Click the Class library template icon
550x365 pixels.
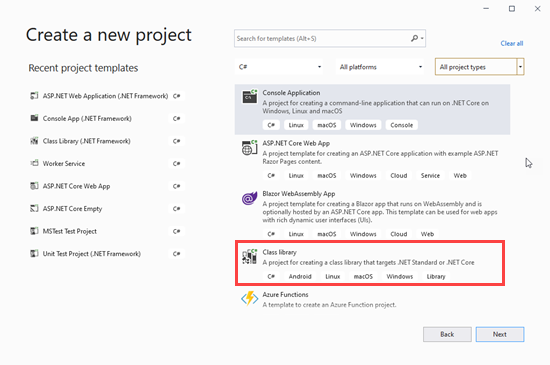tap(249, 257)
